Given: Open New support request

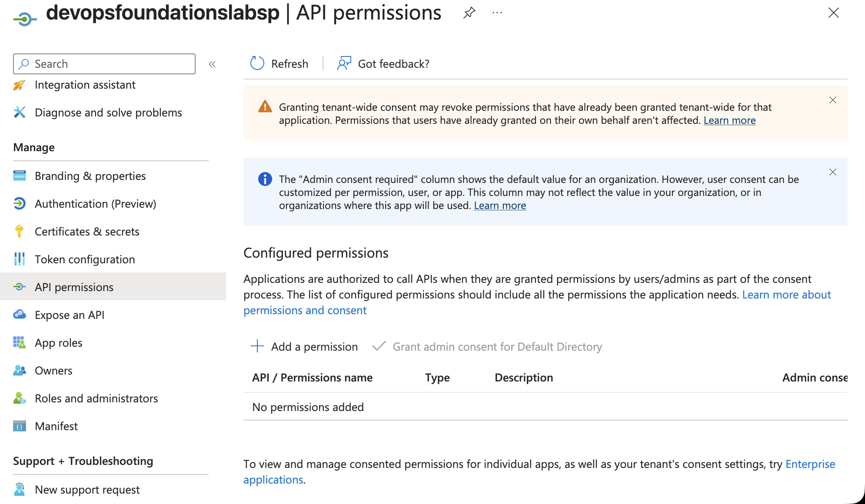Looking at the screenshot, I should pos(87,490).
